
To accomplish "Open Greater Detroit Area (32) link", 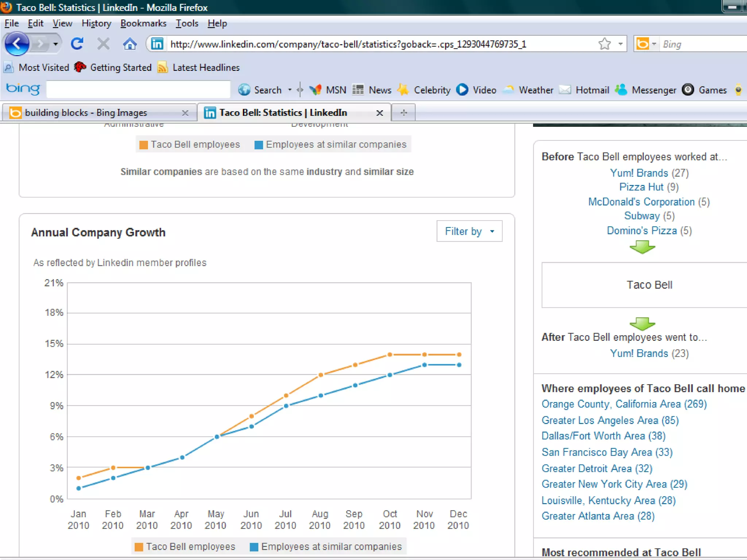I will coord(597,468).
